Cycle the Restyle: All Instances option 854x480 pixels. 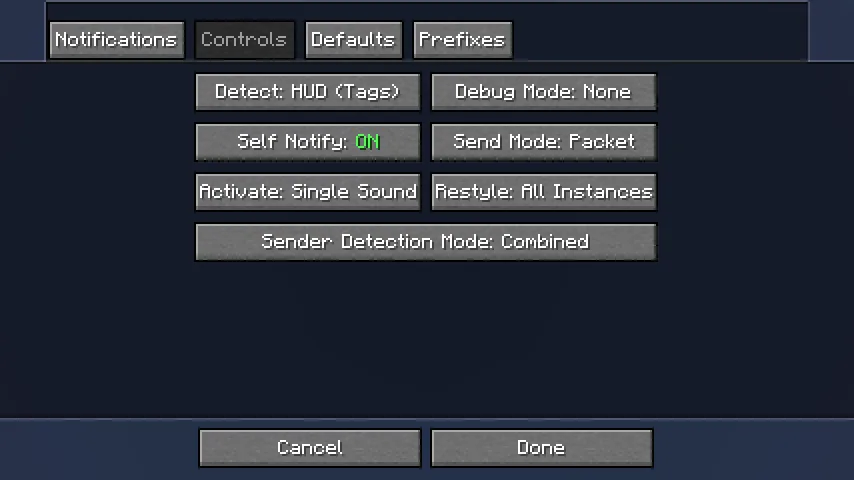coord(544,192)
